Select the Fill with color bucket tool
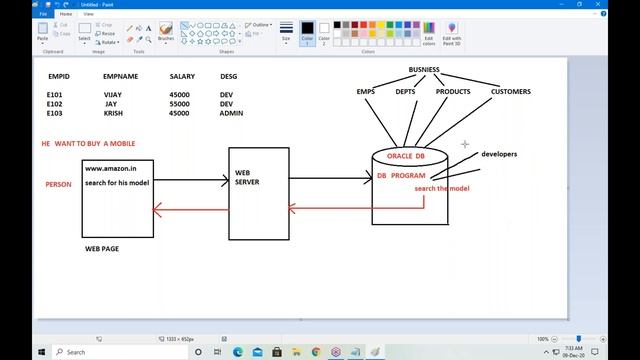The width and height of the screenshot is (640, 360). (x=139, y=29)
